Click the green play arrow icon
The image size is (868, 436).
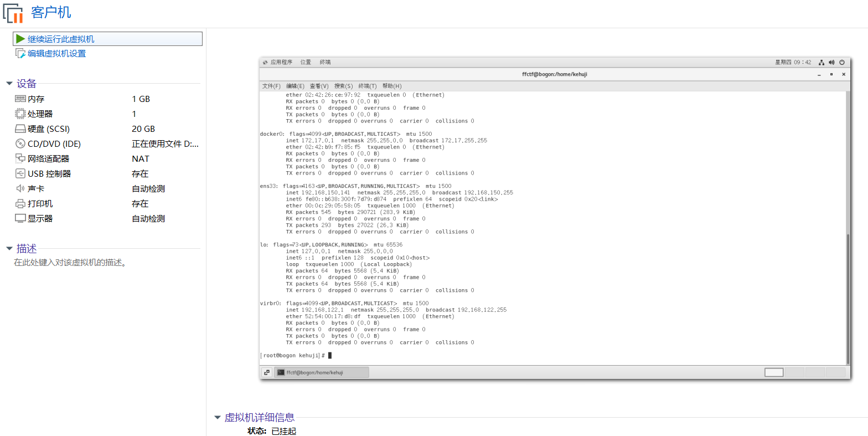click(x=20, y=39)
